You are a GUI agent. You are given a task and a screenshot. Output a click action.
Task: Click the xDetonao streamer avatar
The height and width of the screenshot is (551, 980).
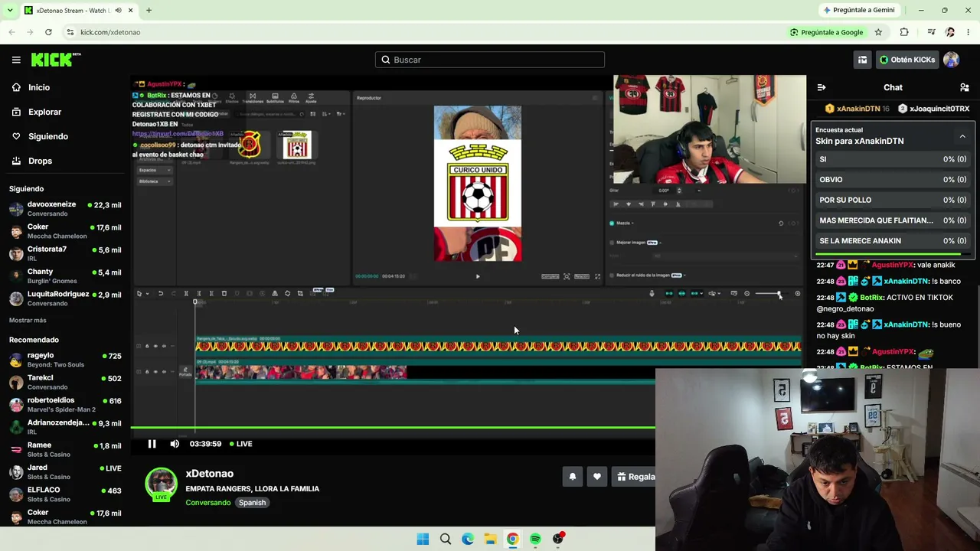(161, 485)
